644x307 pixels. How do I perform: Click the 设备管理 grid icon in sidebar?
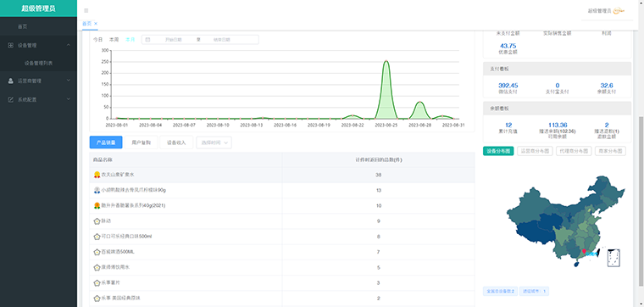tap(11, 45)
